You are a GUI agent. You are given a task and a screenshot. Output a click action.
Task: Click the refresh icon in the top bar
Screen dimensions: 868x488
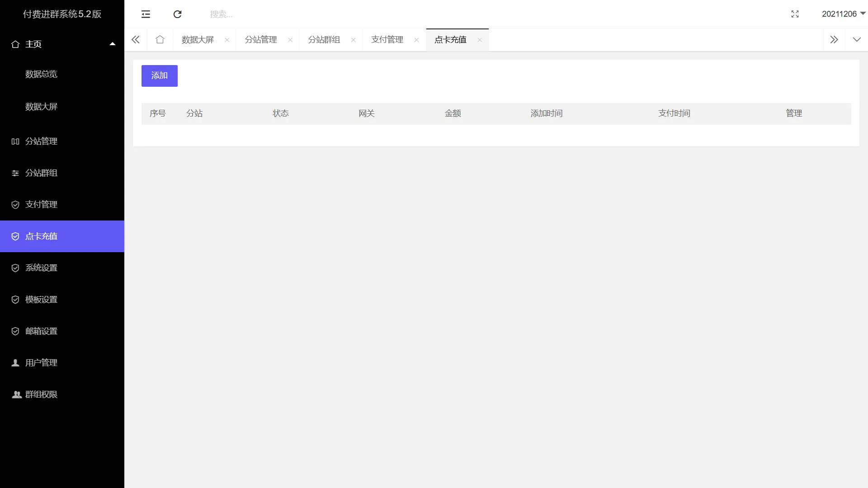(177, 14)
